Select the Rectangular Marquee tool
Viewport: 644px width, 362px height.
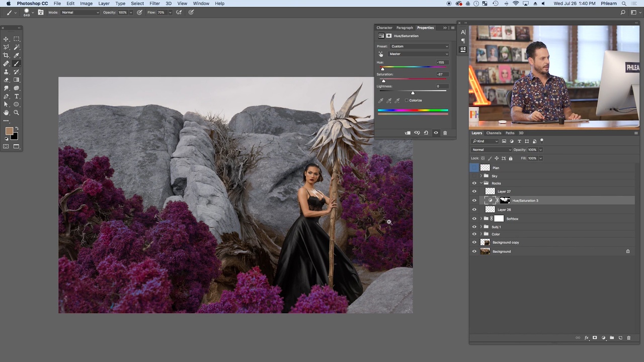[x=17, y=39]
